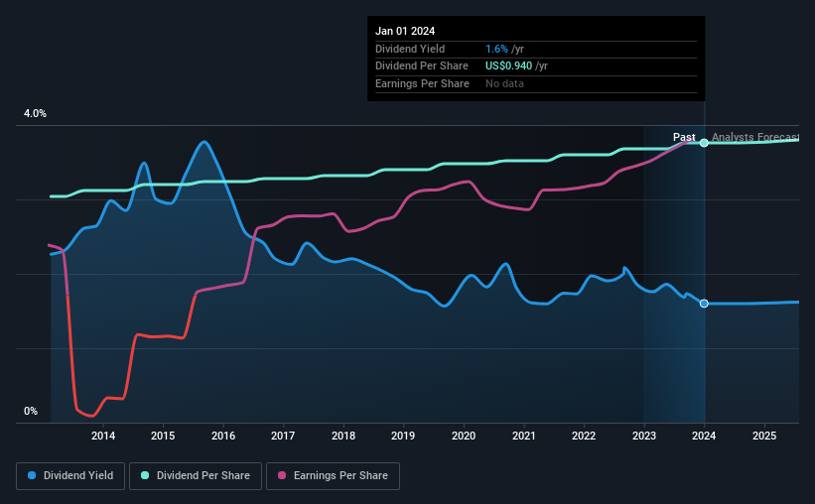Viewport: 815px width, 504px height.
Task: Click the pink Earnings Per Share legend dot
Action: 282,475
